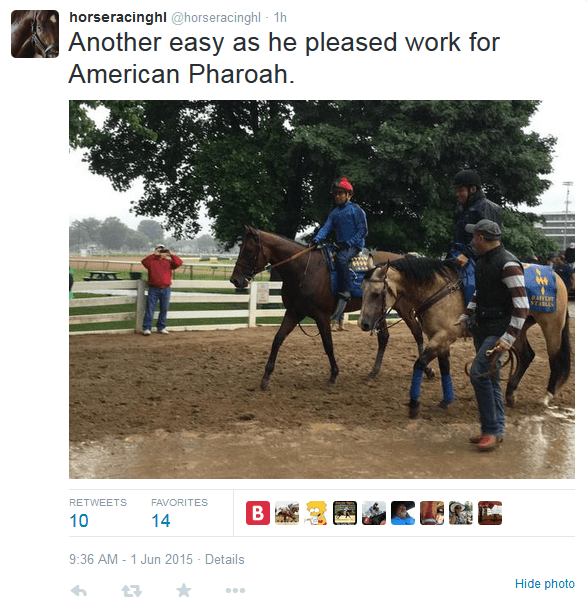Screen dimensions: 587x608
Task: View the 14 favorites count
Action: click(x=161, y=520)
